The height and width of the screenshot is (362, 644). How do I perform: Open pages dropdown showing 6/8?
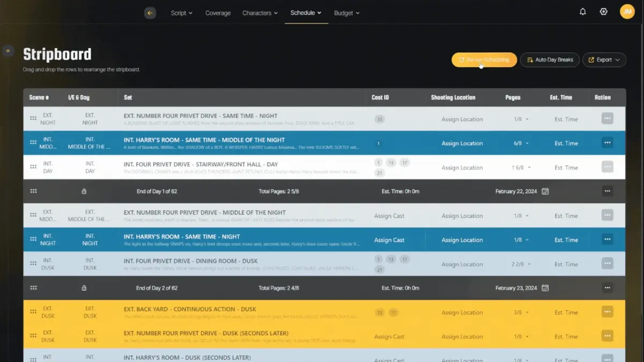pyautogui.click(x=522, y=143)
